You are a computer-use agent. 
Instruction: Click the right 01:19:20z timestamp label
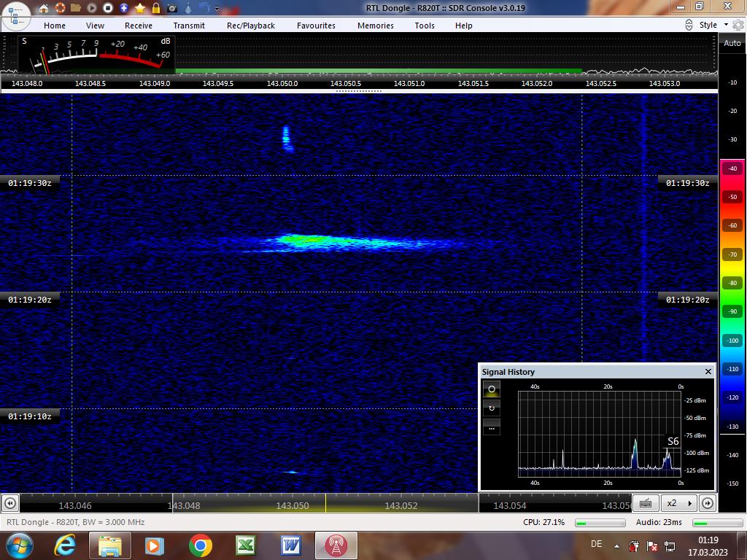[x=687, y=300]
